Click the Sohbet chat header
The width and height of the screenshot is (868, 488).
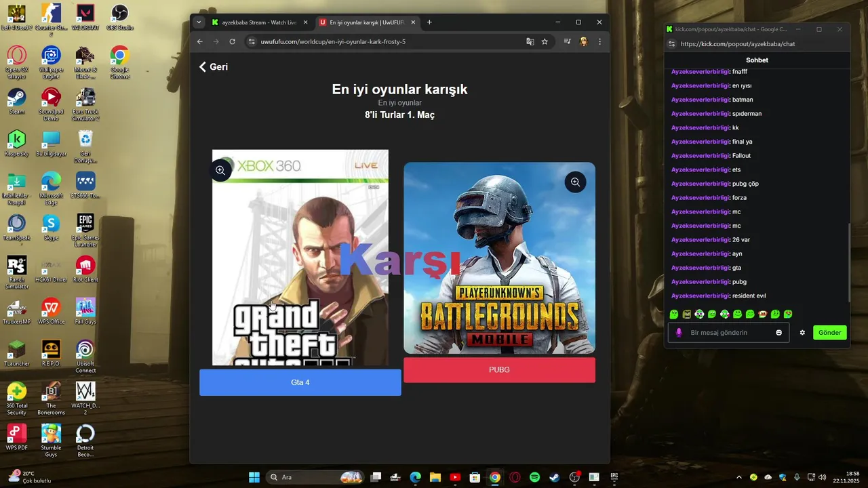click(757, 60)
